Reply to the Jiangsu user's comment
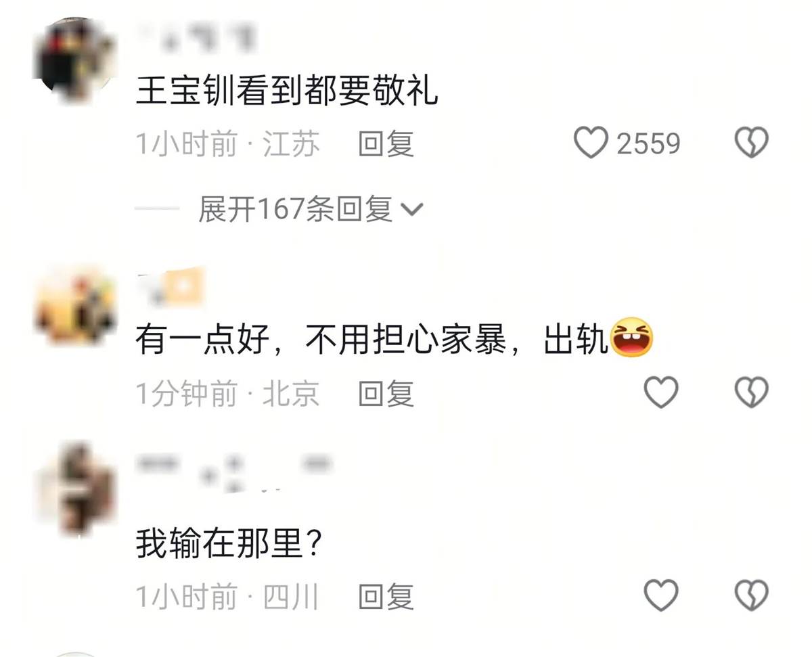 click(386, 144)
